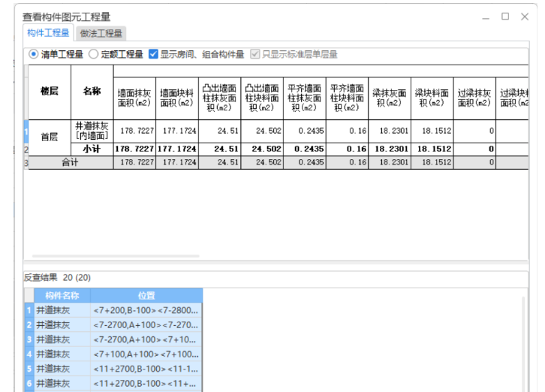The width and height of the screenshot is (545, 392).
Task: Click the 墙面块料面积(m2) column header
Action: 177,98
